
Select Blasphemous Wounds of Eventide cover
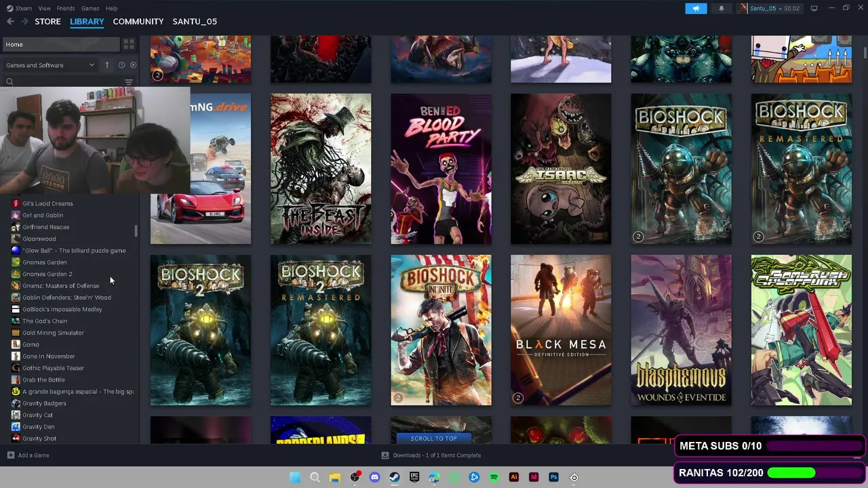681,330
